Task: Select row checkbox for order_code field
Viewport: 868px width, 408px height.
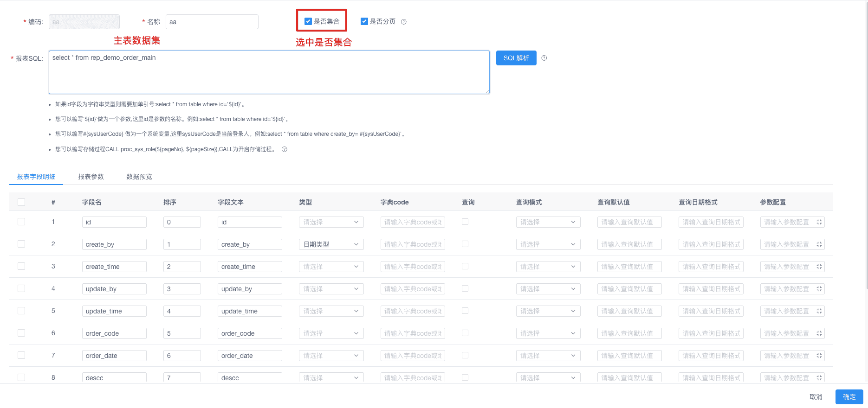Action: pos(21,333)
